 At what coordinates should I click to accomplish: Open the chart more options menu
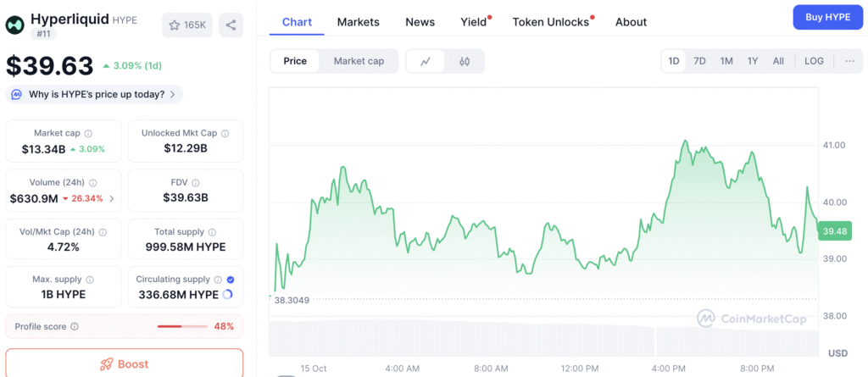pos(849,61)
